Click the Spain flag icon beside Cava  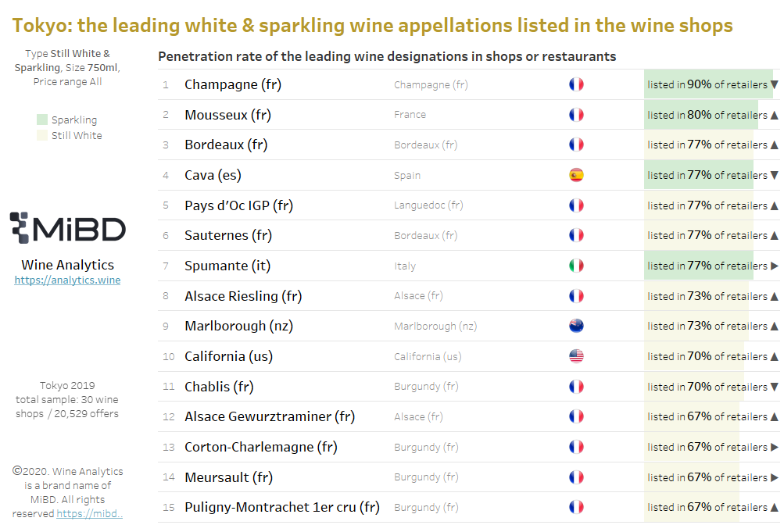pyautogui.click(x=576, y=175)
